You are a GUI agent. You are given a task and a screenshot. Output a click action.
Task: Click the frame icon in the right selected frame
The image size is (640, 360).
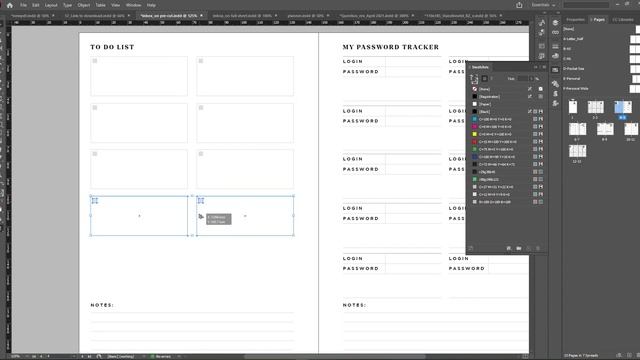[x=201, y=201]
